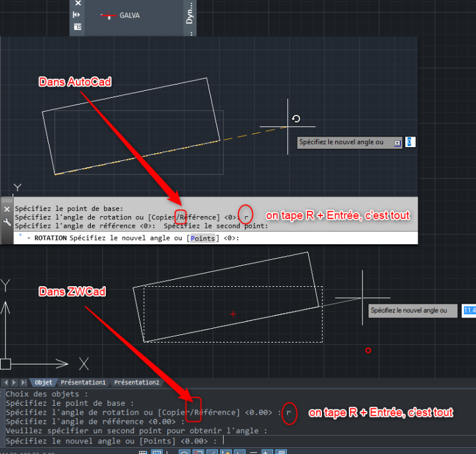
Task: Go to next layout tab arrow
Action: [x=14, y=383]
